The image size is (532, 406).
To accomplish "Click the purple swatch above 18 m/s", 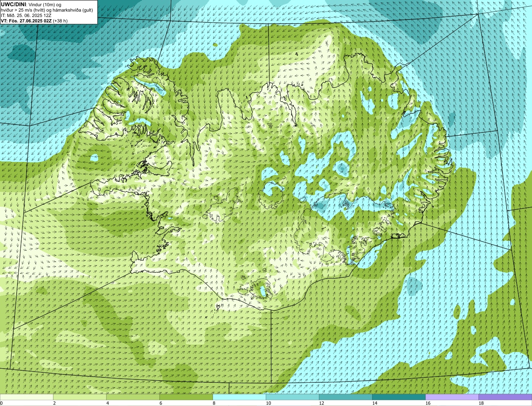I will tap(505, 397).
